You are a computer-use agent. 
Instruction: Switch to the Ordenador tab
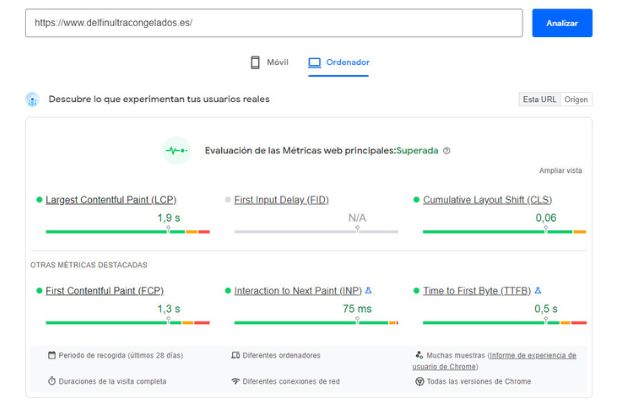pyautogui.click(x=339, y=62)
